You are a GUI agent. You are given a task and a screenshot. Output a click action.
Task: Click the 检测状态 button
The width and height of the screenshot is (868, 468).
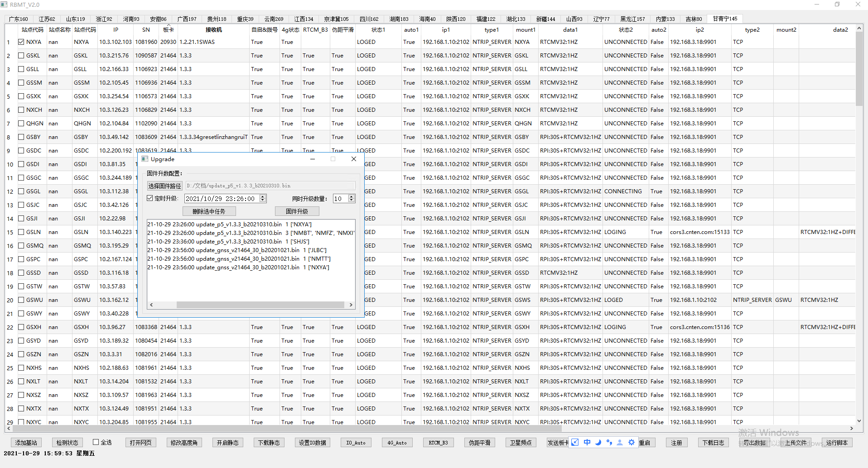(x=68, y=443)
